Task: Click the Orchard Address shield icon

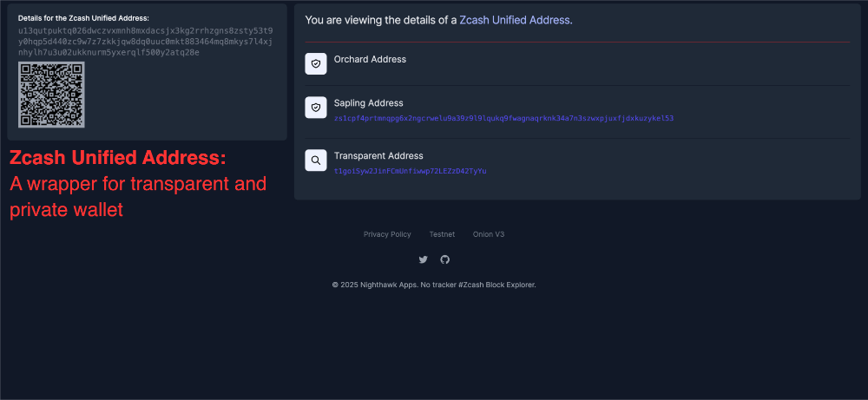Action: point(316,63)
